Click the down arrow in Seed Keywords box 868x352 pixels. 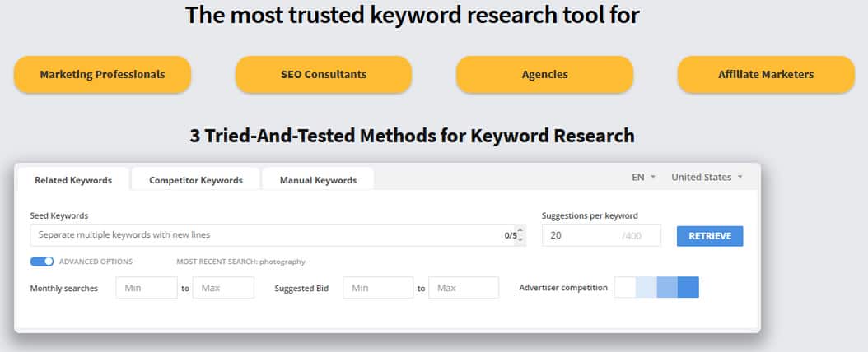pos(520,240)
